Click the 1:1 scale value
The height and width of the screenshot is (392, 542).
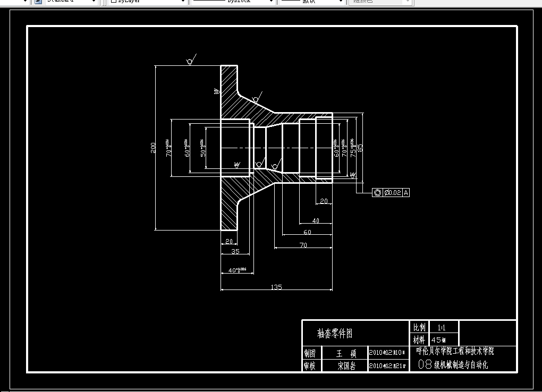tap(442, 327)
